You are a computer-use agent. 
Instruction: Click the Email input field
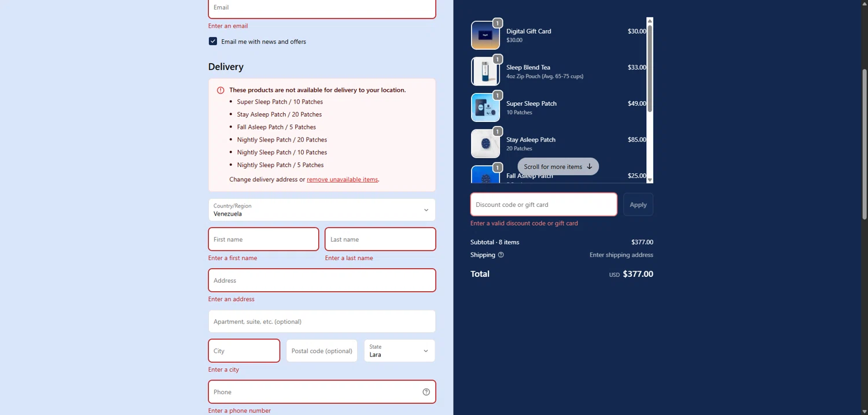[322, 8]
